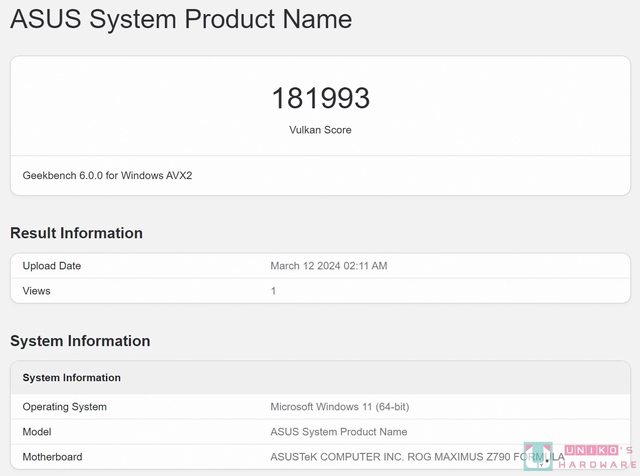The image size is (640, 476).
Task: Select the Operating System row label
Action: click(x=64, y=407)
